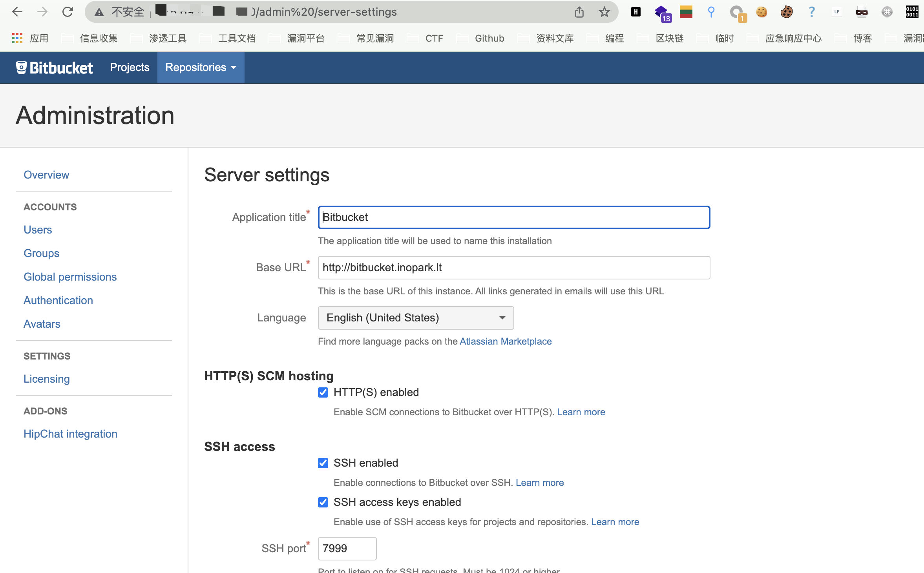
Task: Open Authentication settings
Action: tap(58, 301)
